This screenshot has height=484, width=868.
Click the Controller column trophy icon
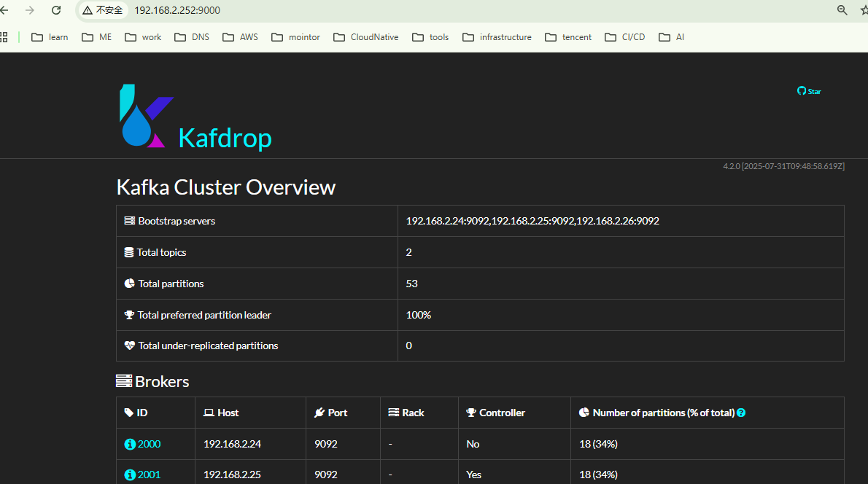coord(471,413)
